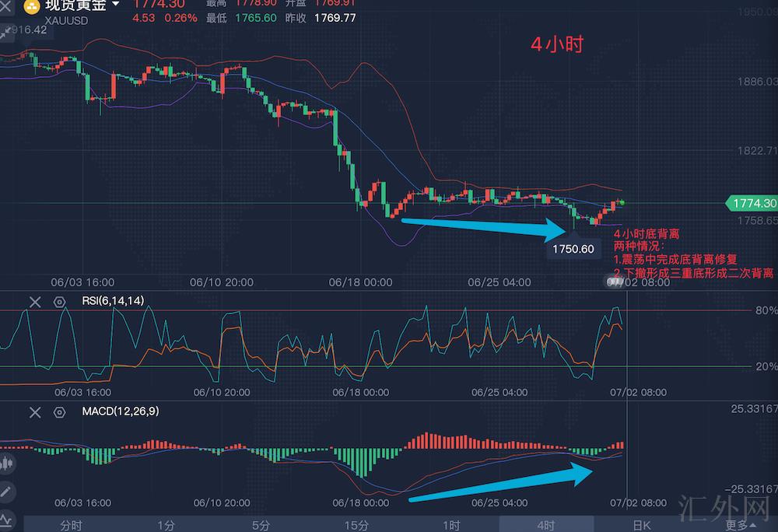Screen dimensions: 778x532
Task: Click the MACD(12,26,9) indicator label
Action: pyautogui.click(x=121, y=411)
